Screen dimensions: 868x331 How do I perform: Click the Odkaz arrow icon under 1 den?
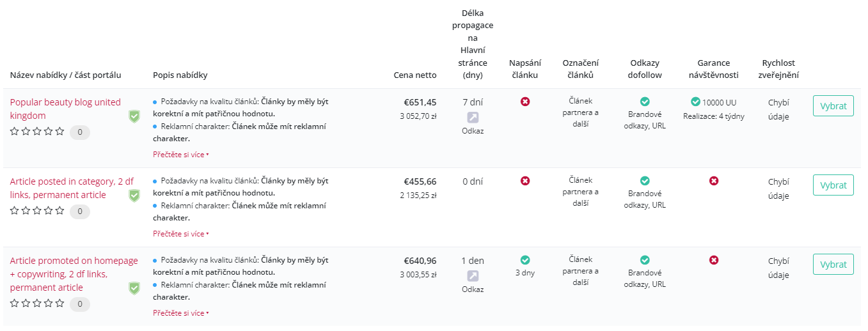[x=473, y=276]
